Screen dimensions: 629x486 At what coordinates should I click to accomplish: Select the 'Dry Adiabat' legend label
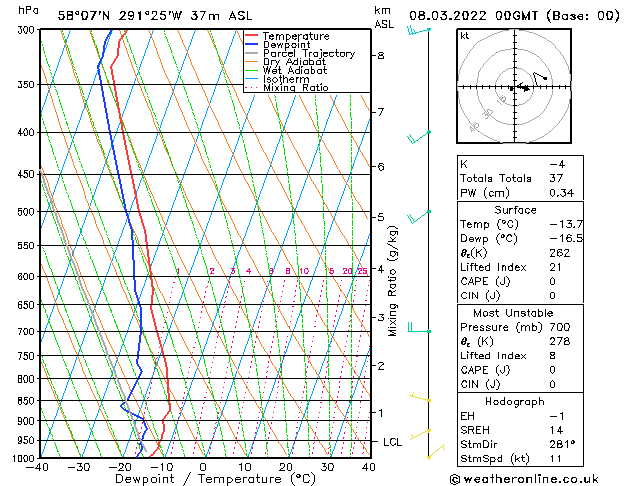tap(294, 62)
